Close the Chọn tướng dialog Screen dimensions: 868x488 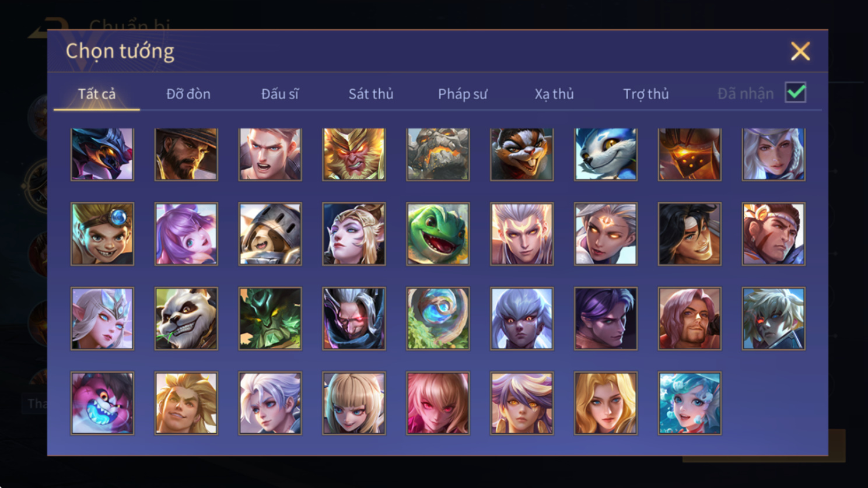tap(800, 51)
